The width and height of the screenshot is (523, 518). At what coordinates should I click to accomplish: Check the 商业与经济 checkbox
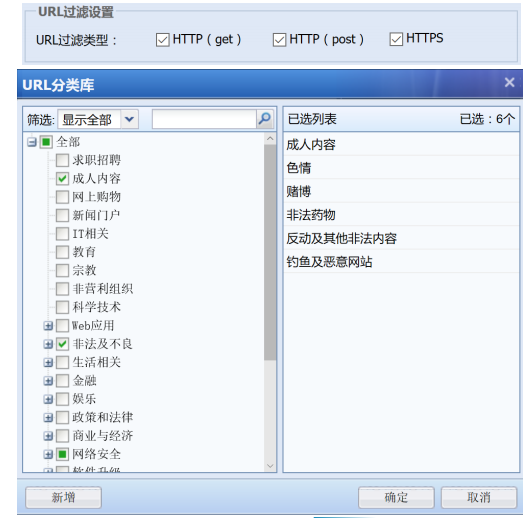[62, 436]
